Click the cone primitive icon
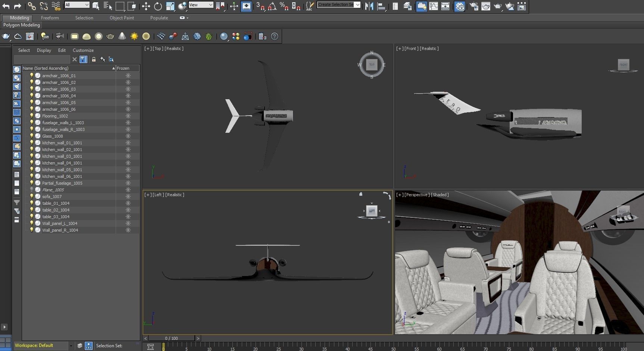The height and width of the screenshot is (351, 644). [x=122, y=36]
